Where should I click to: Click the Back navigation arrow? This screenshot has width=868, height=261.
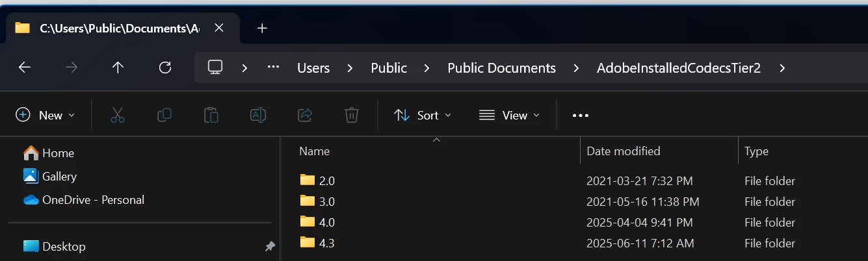click(25, 68)
